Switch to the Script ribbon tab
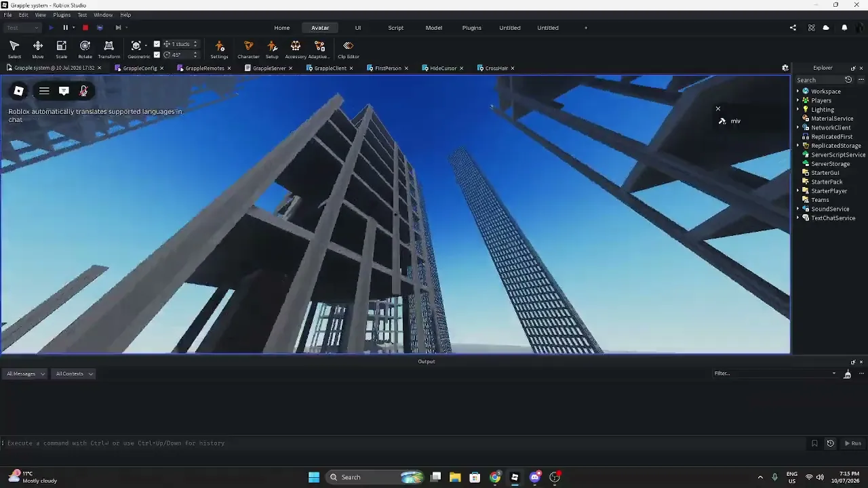Screen dimensions: 868x488 click(396, 28)
